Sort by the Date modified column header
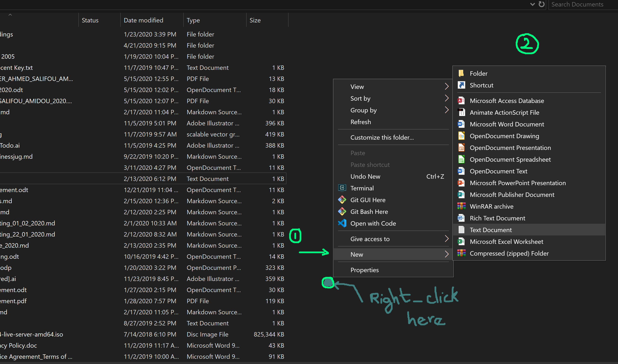This screenshot has height=364, width=618. pos(152,20)
